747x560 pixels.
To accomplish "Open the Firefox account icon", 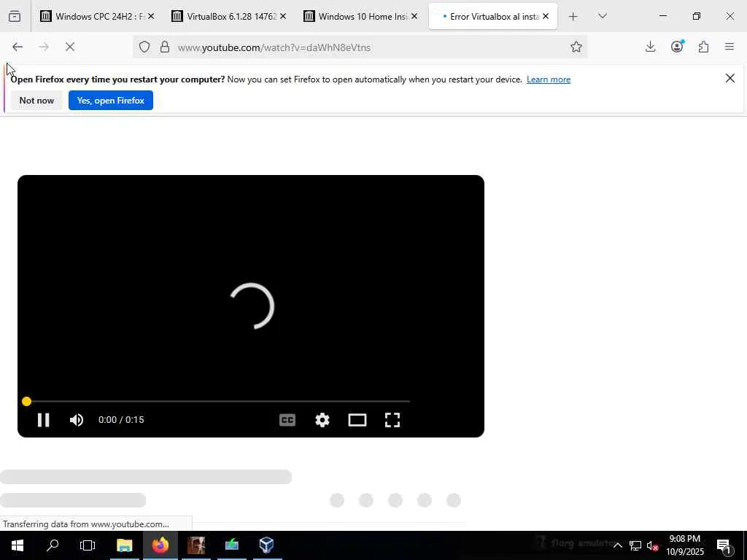I will point(677,47).
